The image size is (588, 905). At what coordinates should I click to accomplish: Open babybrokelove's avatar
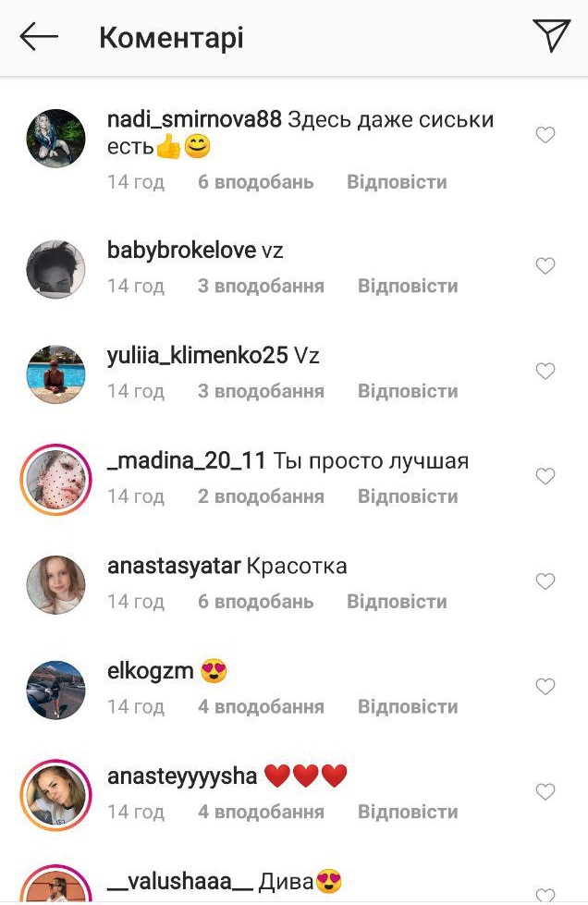(x=56, y=269)
